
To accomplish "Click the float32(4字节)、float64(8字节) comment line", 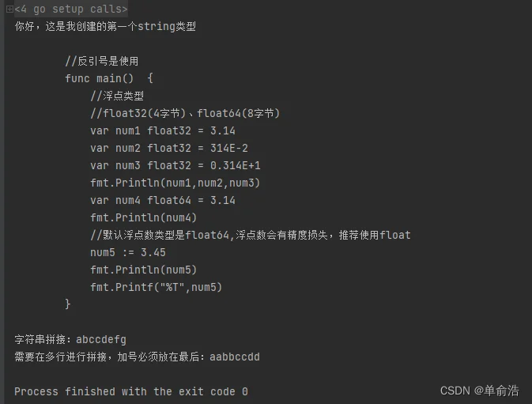I will (x=185, y=113).
